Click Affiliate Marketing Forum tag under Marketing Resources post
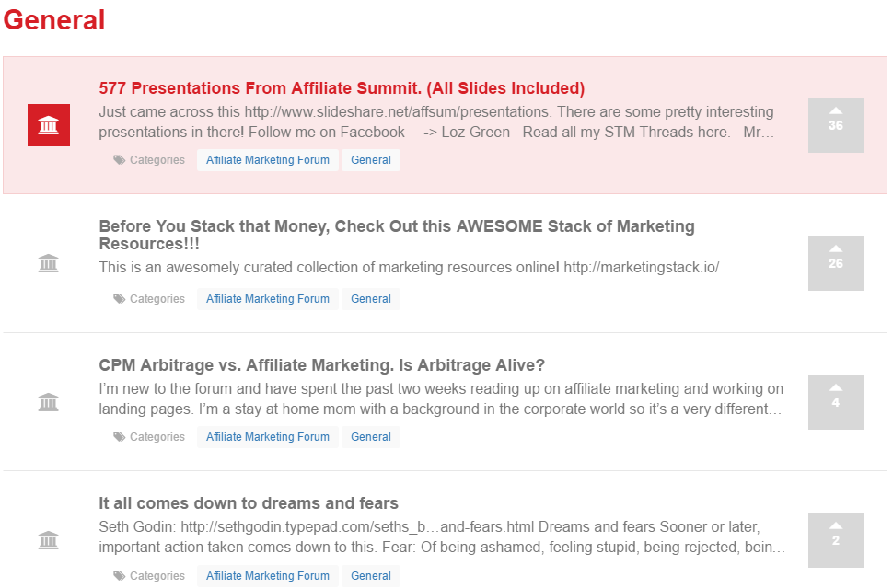The width and height of the screenshot is (893, 588). coord(268,299)
